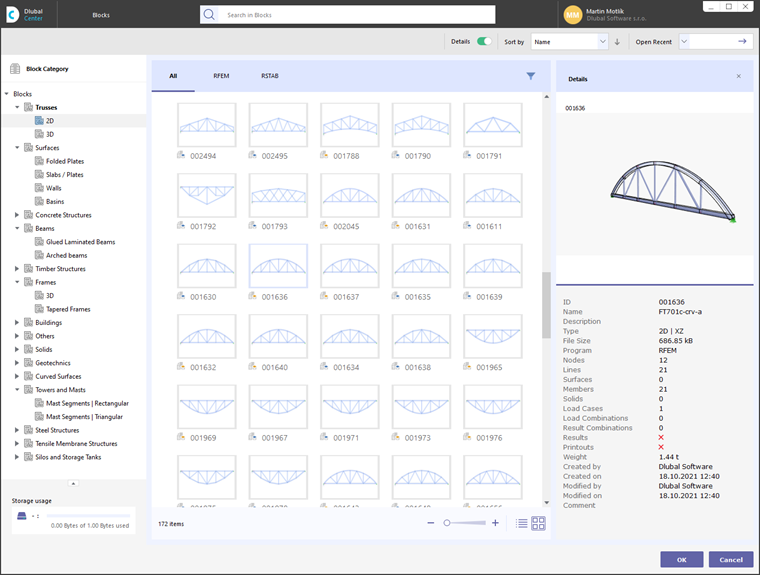
Task: Collapse the Beams tree node
Action: tap(17, 228)
